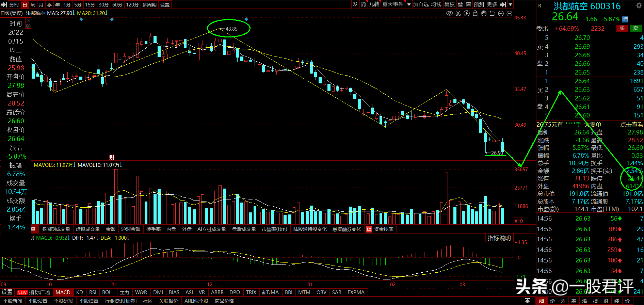The height and width of the screenshot is (305, 644).
Task: Toggle the lock icon on chart toolbar
Action: [475, 13]
